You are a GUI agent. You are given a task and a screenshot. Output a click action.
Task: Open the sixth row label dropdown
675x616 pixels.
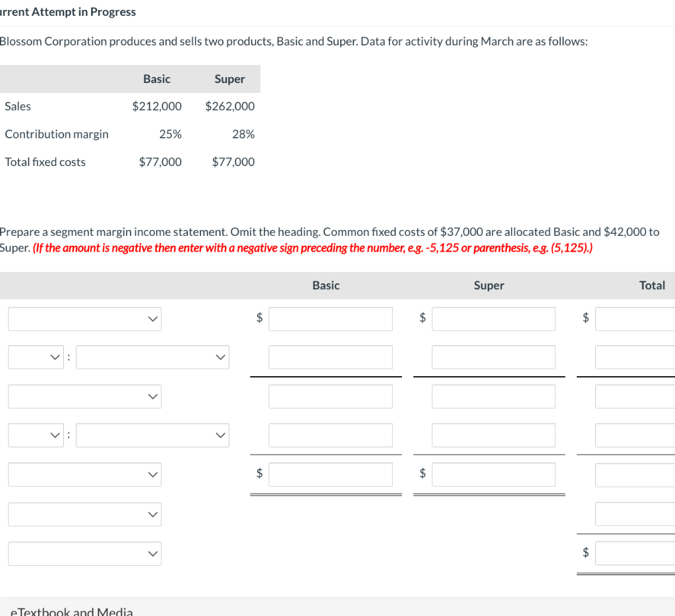click(x=85, y=514)
